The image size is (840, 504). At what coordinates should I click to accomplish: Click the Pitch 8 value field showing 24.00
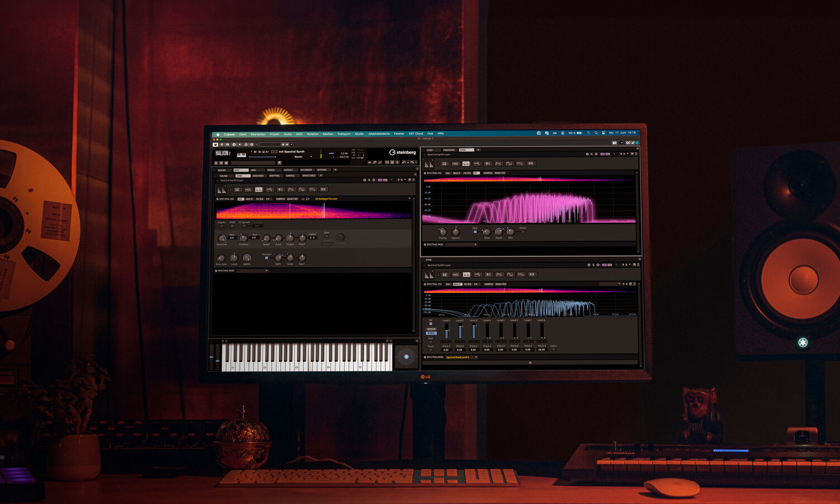pos(542,350)
